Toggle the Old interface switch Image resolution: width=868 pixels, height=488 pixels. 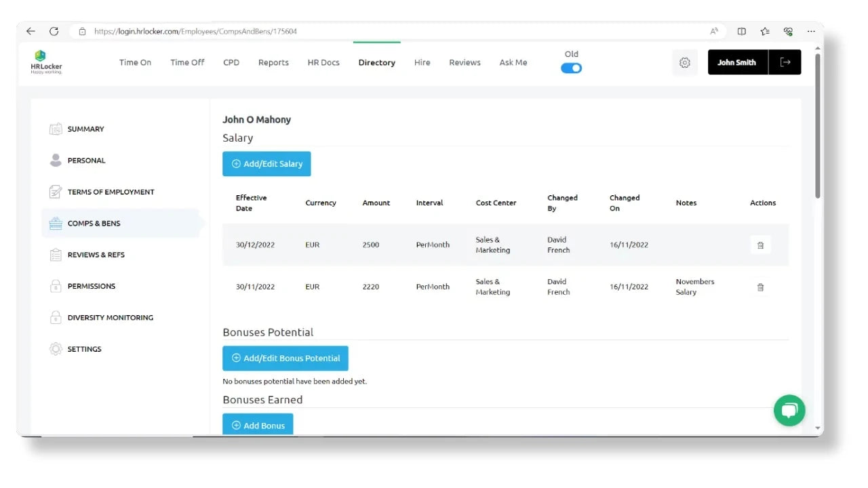(571, 68)
